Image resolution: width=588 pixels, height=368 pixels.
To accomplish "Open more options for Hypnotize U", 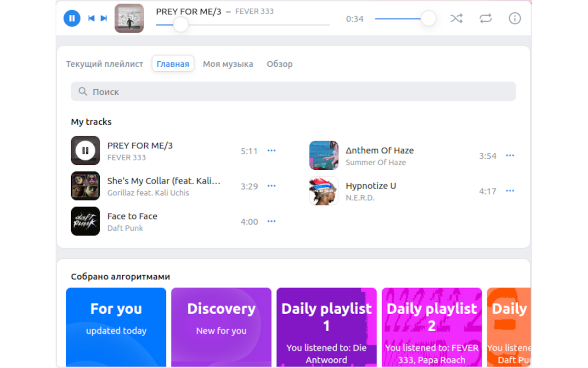I will tap(510, 191).
